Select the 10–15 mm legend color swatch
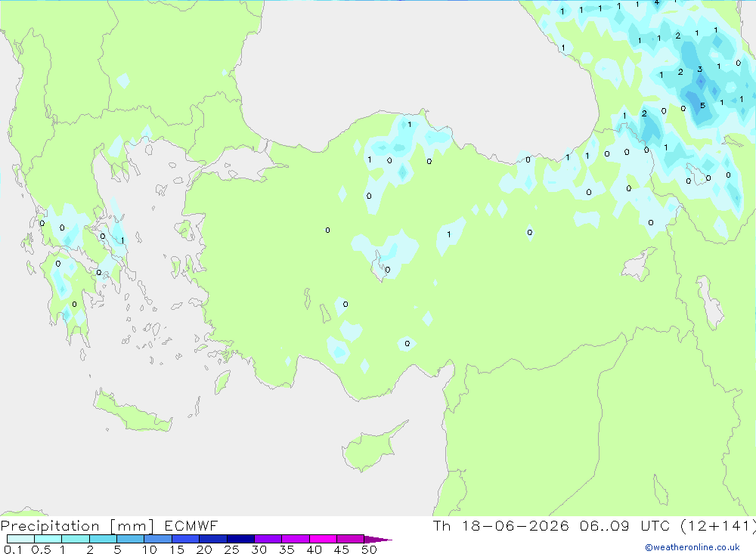This screenshot has width=756, height=554. tap(158, 539)
